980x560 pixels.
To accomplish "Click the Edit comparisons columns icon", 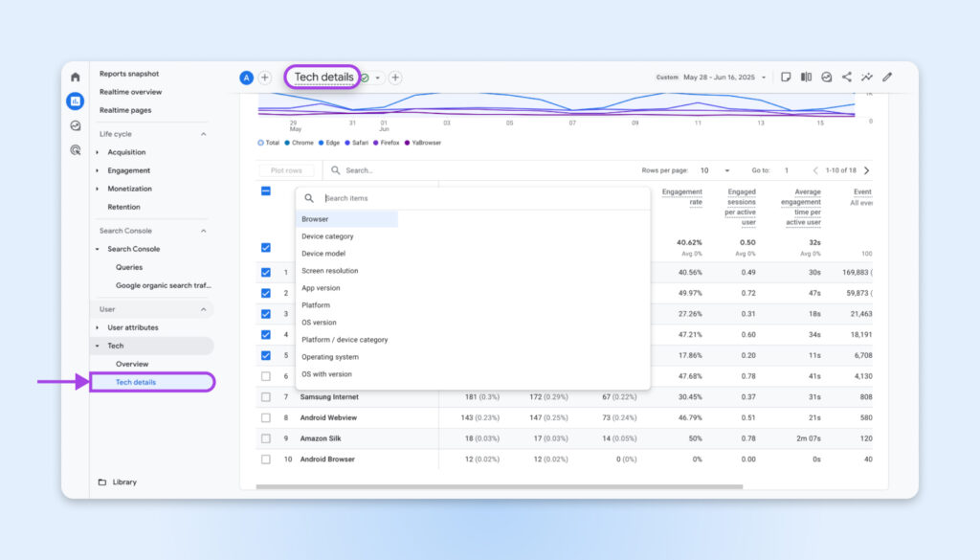I will [x=806, y=78].
